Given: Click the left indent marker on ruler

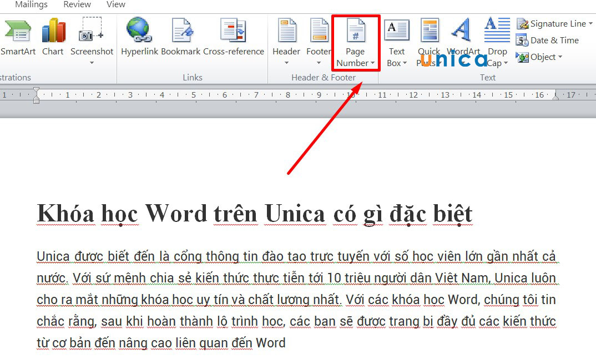Looking at the screenshot, I should [36, 95].
